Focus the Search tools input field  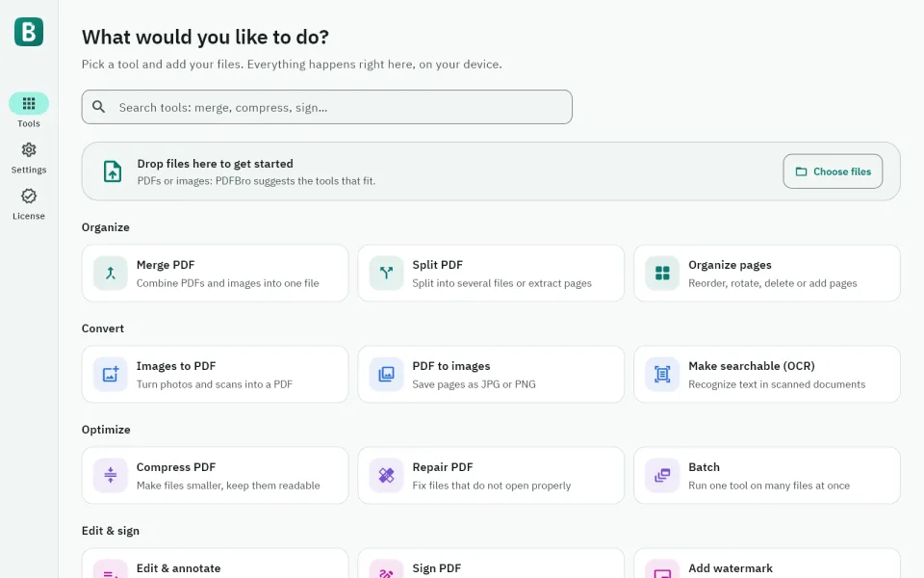coord(327,107)
